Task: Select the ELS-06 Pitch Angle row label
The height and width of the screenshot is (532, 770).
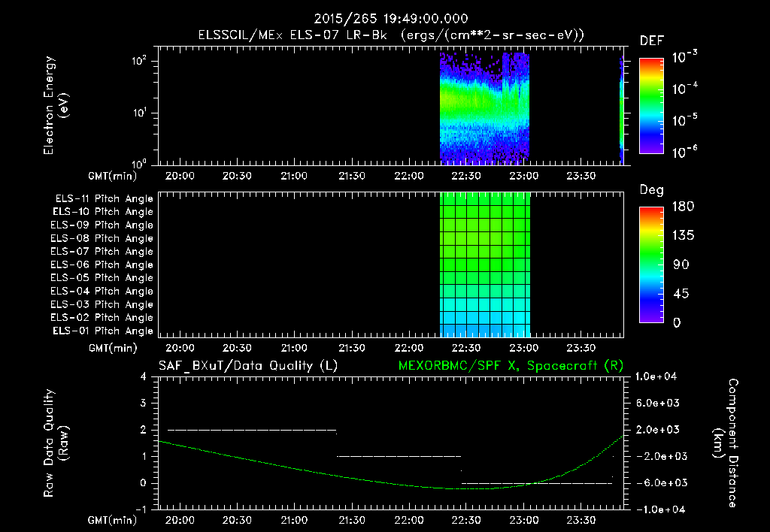Action: point(102,265)
